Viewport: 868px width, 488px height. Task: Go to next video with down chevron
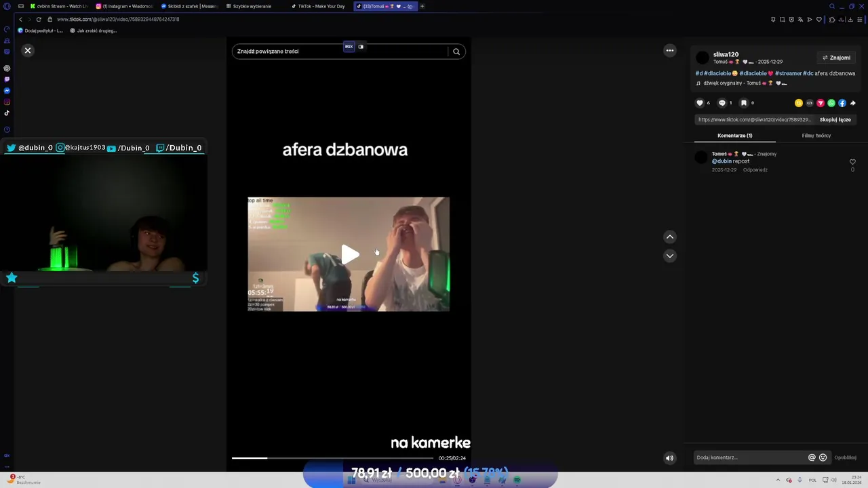pos(670,256)
